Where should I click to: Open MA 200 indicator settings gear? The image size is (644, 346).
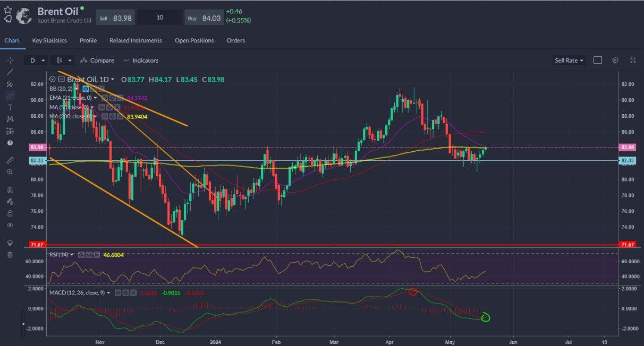113,116
